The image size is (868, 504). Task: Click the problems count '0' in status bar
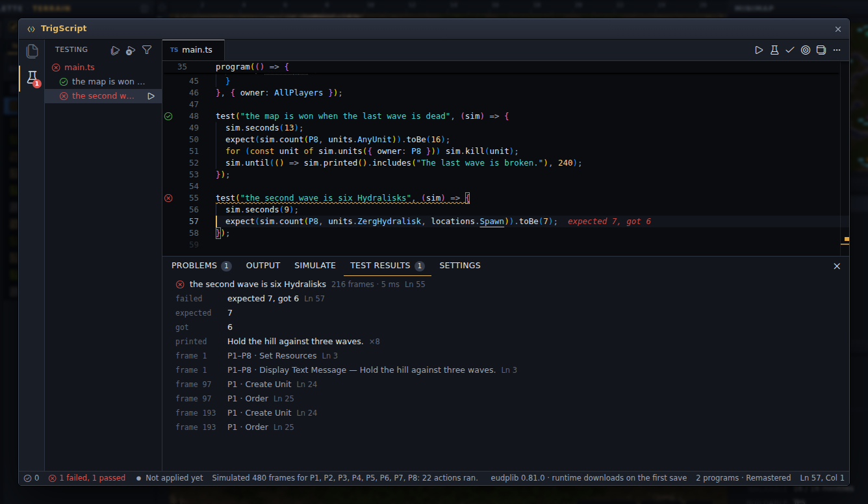click(x=31, y=478)
